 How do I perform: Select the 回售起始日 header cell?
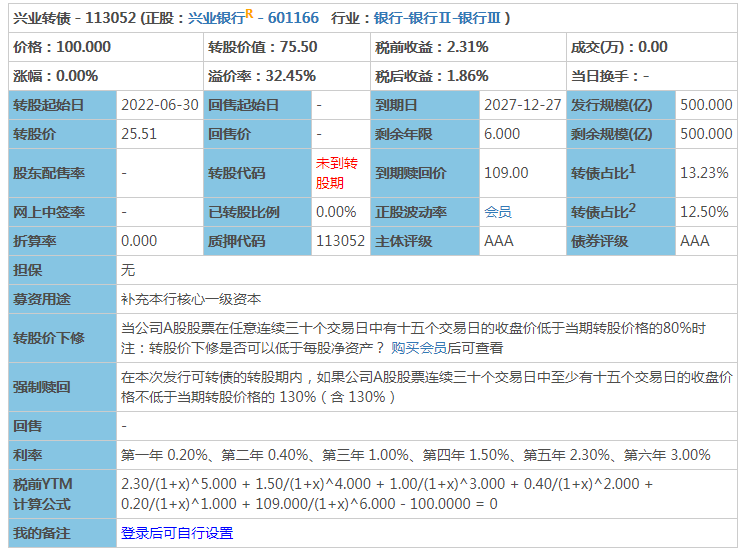(257, 105)
